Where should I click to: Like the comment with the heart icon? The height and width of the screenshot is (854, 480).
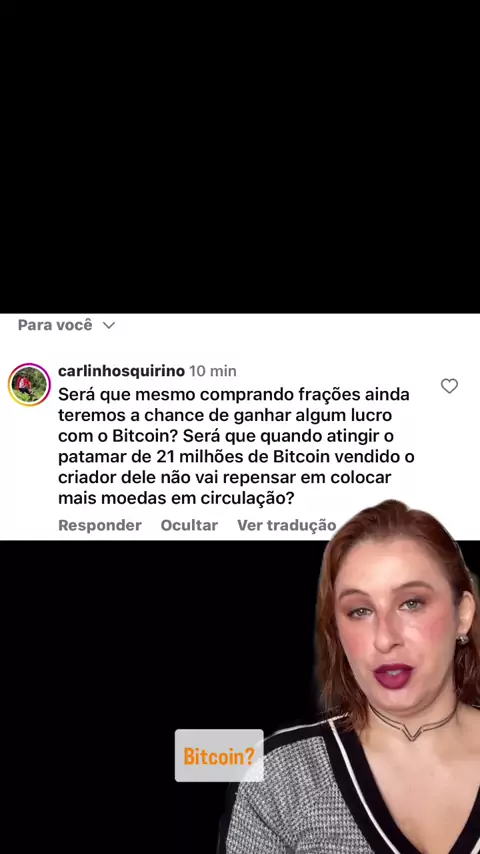click(x=449, y=386)
